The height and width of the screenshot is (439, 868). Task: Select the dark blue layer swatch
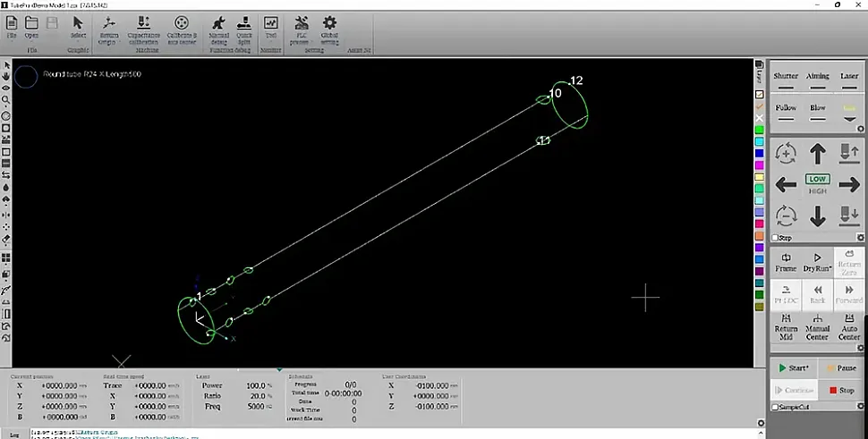760,153
